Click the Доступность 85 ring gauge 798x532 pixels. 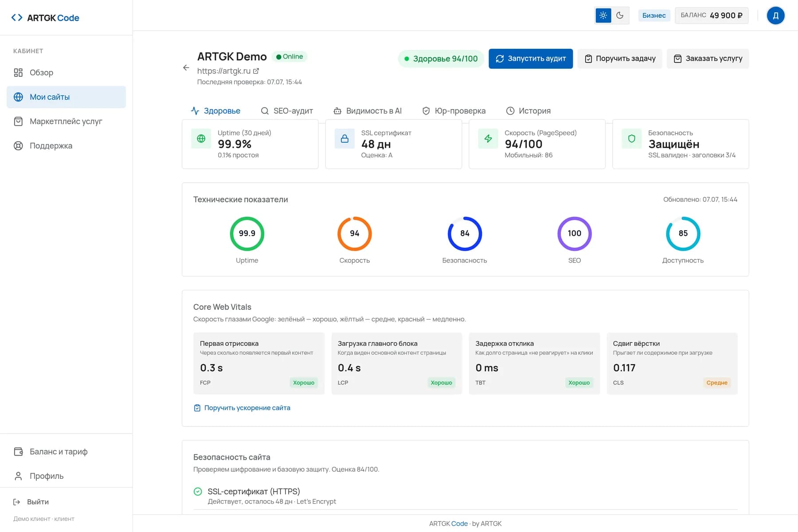pyautogui.click(x=683, y=234)
